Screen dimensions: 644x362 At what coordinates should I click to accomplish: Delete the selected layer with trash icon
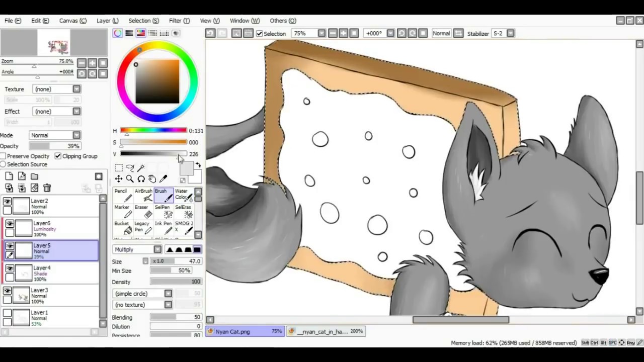[47, 188]
